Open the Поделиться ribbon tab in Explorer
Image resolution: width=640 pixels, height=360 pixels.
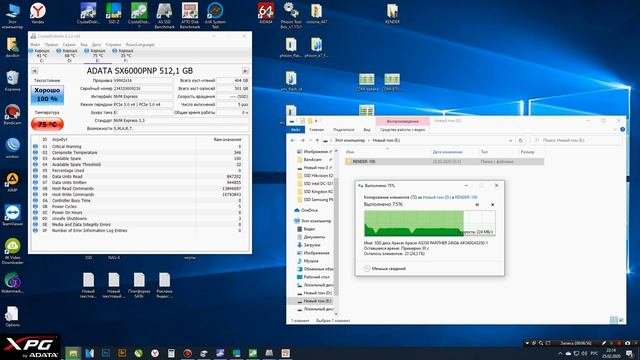(343, 130)
